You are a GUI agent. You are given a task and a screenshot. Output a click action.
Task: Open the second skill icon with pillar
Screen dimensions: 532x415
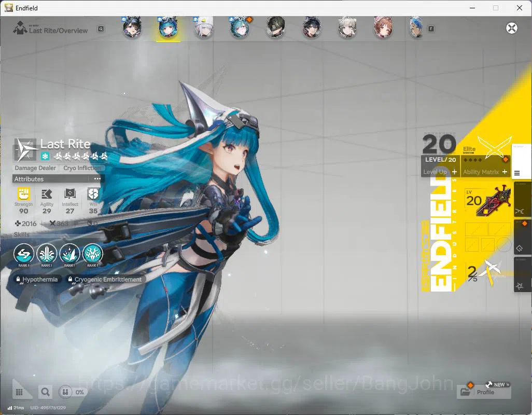47,254
